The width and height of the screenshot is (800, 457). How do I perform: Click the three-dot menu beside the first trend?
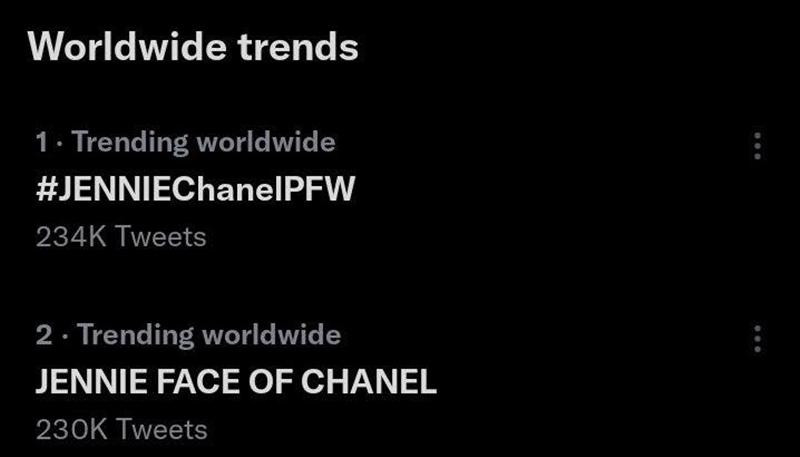pyautogui.click(x=757, y=146)
